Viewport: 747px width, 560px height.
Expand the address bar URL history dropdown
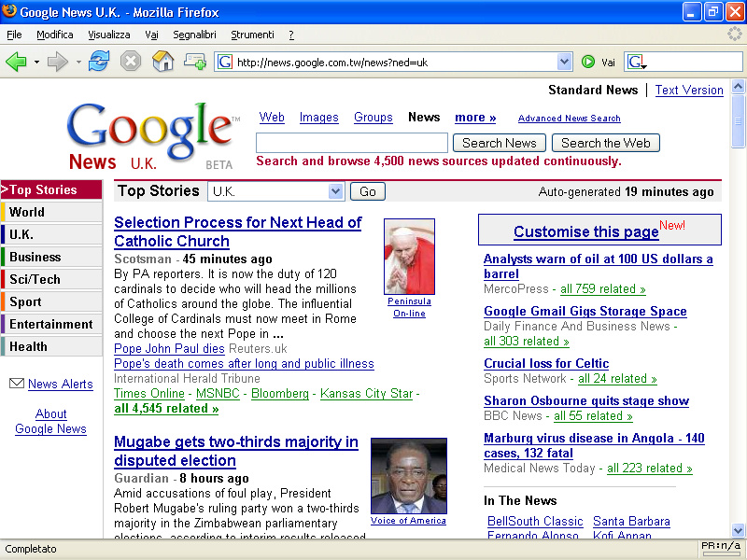(565, 62)
